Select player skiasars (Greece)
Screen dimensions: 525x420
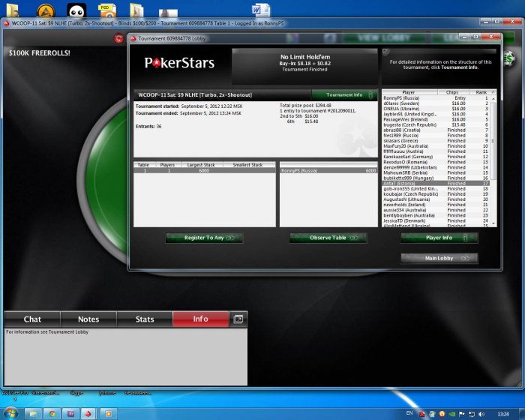[x=436, y=141]
